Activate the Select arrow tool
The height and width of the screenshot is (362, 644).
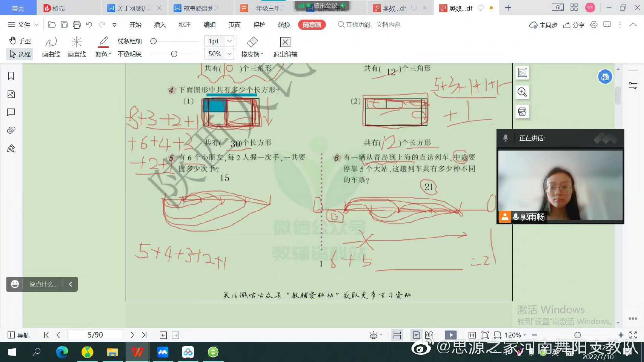coord(20,54)
